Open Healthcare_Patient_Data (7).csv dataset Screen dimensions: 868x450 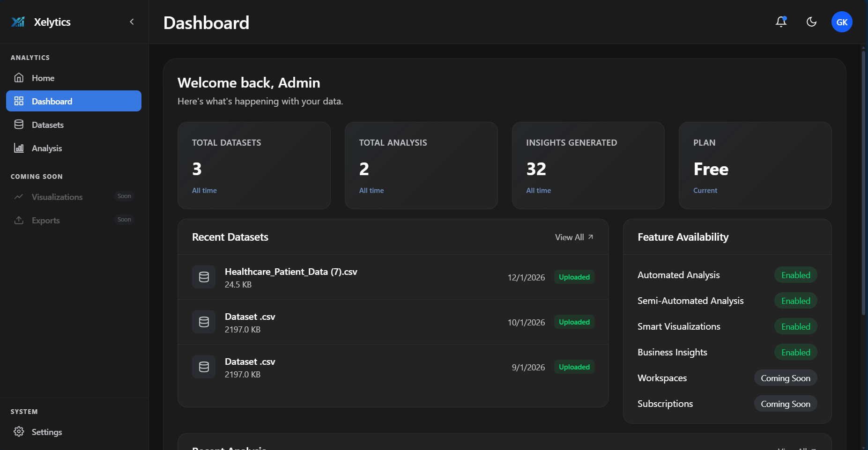(x=291, y=272)
